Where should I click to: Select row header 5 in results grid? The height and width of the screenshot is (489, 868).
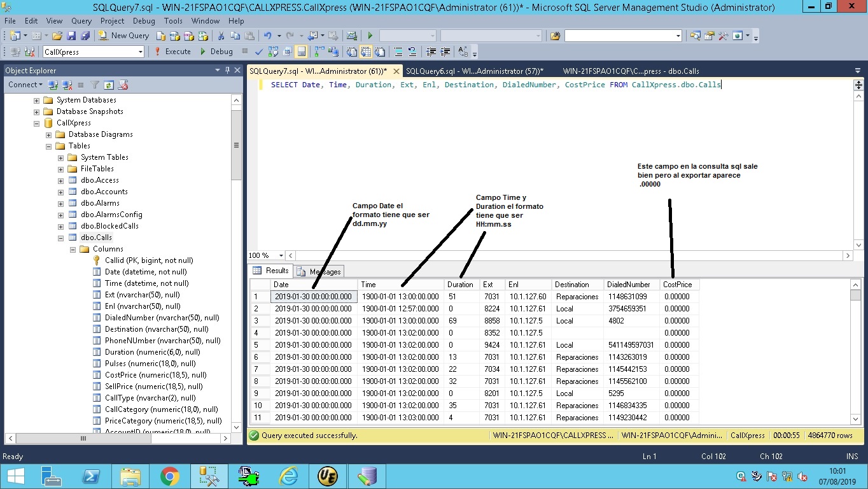click(260, 345)
